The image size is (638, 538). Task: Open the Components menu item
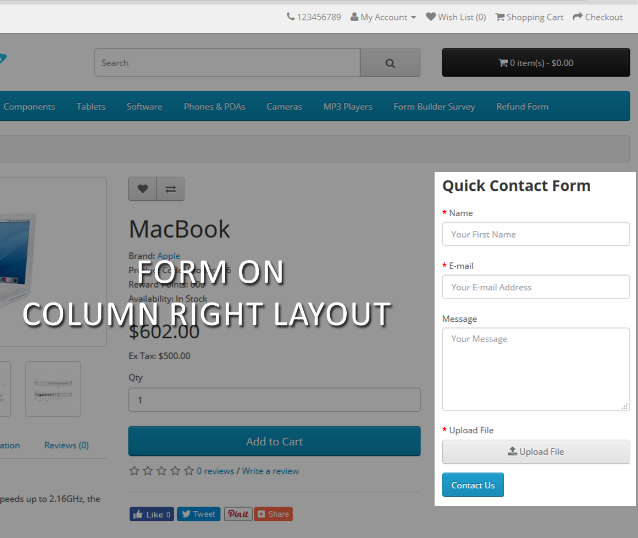tap(29, 107)
